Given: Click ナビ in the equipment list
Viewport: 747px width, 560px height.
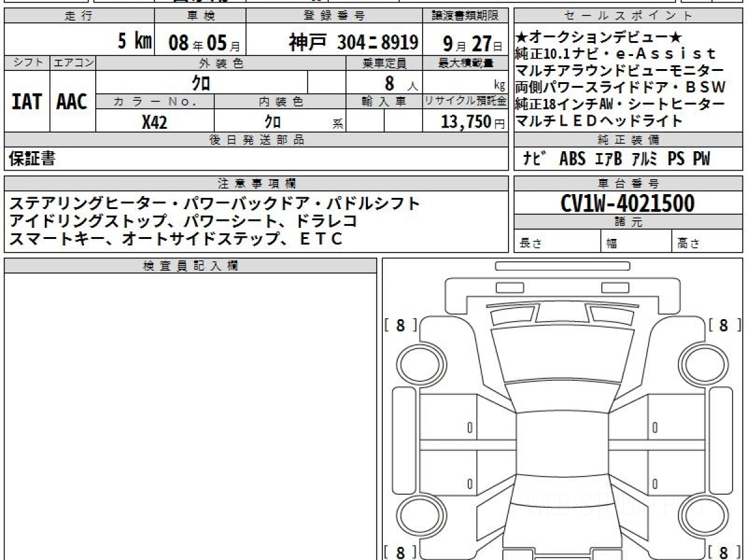Looking at the screenshot, I should (x=535, y=159).
